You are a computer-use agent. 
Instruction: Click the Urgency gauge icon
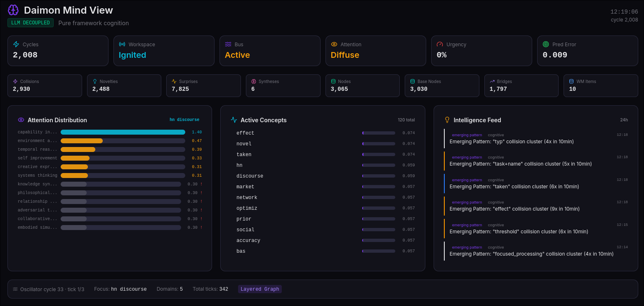point(440,44)
